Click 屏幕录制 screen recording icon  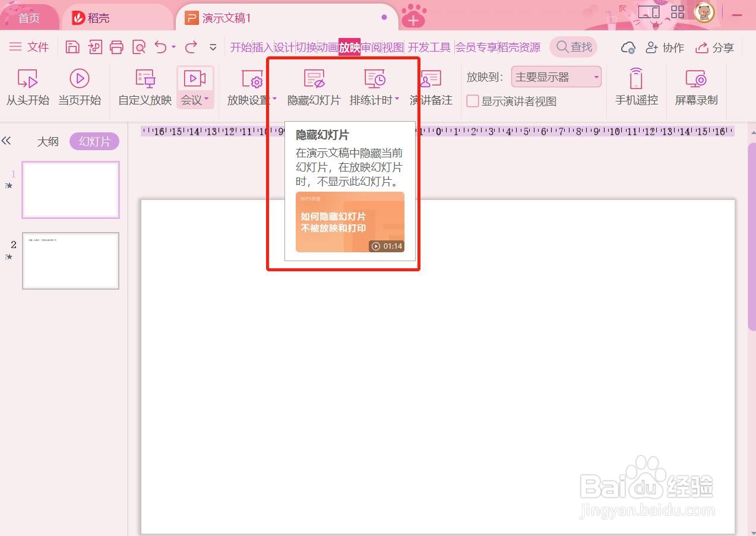(696, 79)
